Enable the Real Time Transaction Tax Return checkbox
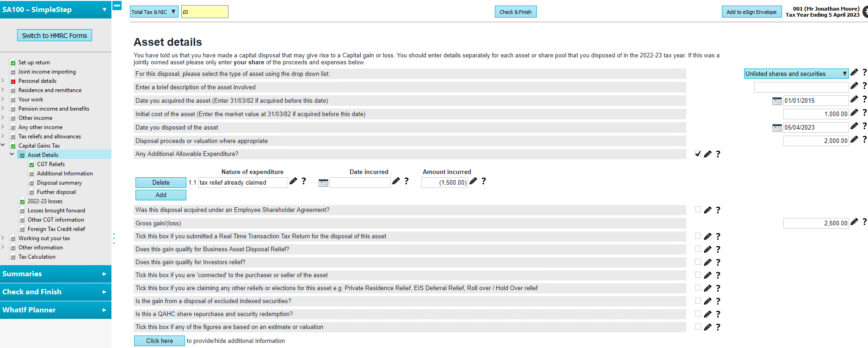Screen dimensions: 868x348 click(x=698, y=236)
